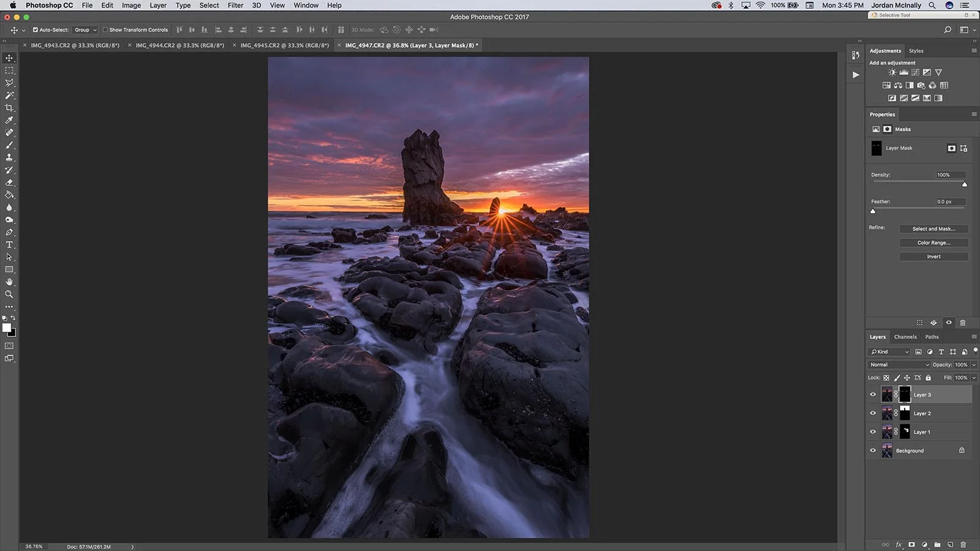Toggle the Auto-Select checkbox
The height and width of the screenshot is (551, 980).
36,29
